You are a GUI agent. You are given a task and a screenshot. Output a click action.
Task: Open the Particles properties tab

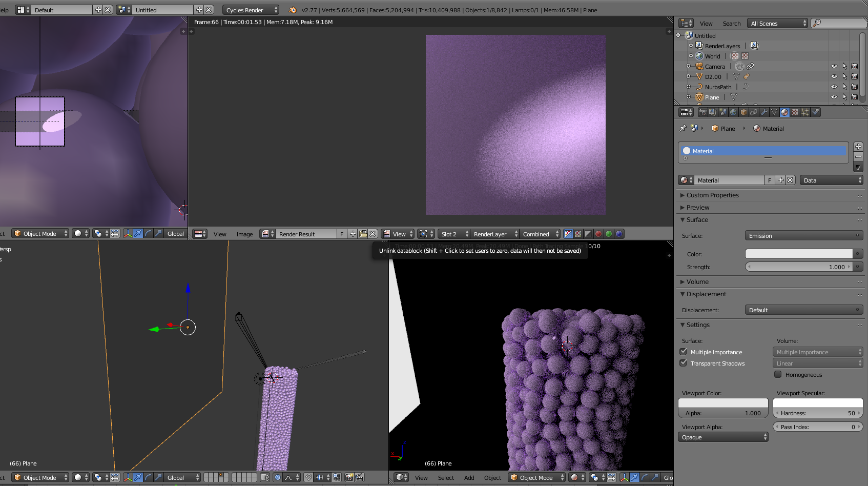(805, 112)
